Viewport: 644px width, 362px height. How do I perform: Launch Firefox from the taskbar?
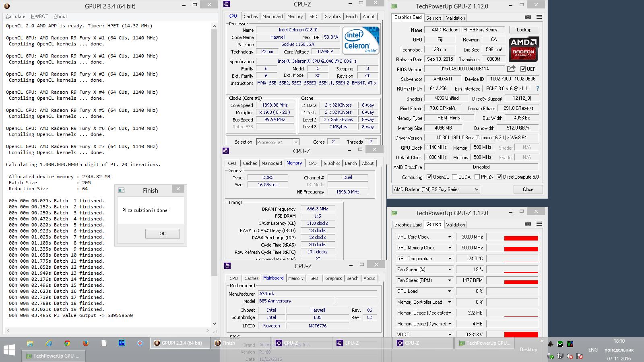pyautogui.click(x=85, y=343)
